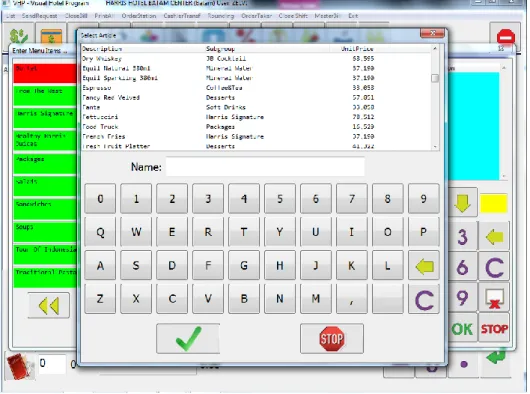
Task: Select the Salads category
Action: pos(45,186)
